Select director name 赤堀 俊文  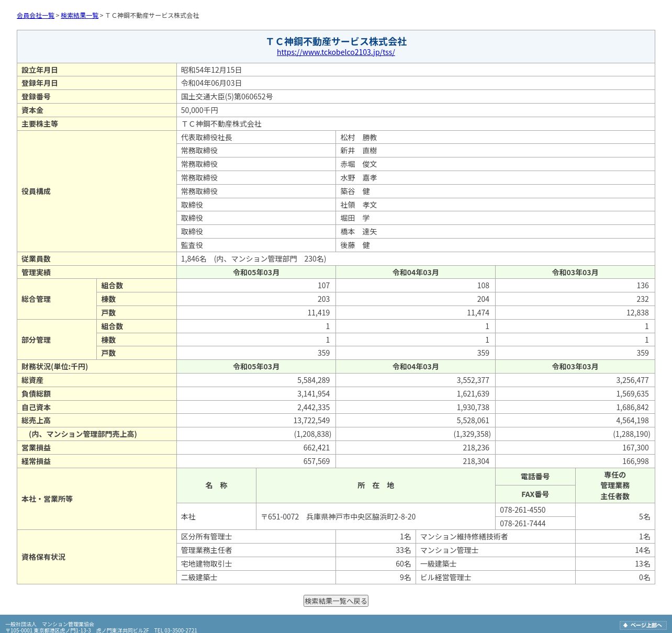click(359, 164)
